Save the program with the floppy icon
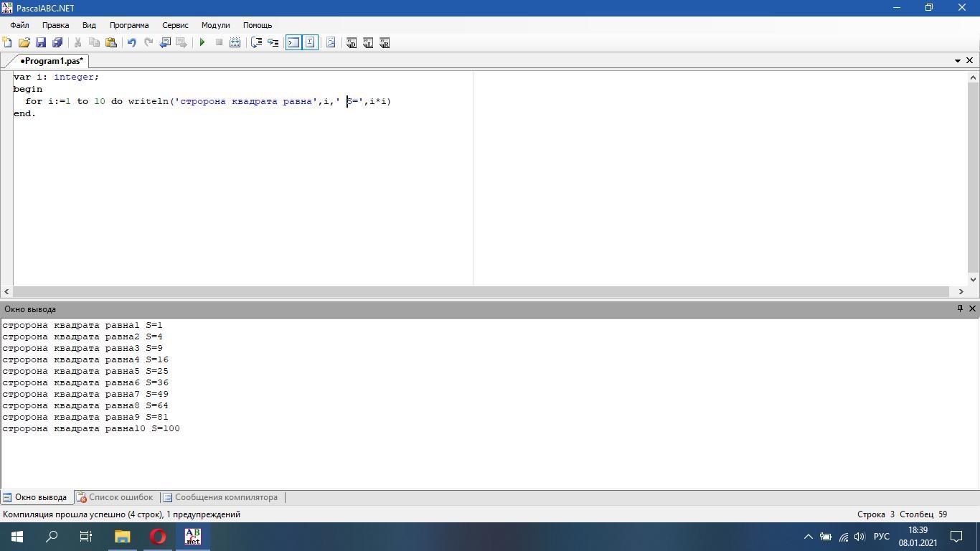 (41, 43)
